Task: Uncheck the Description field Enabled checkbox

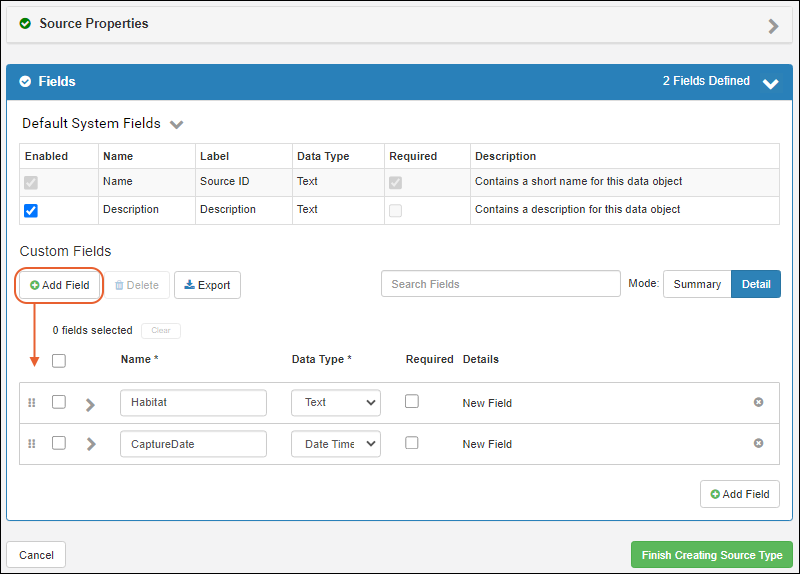Action: click(x=31, y=210)
